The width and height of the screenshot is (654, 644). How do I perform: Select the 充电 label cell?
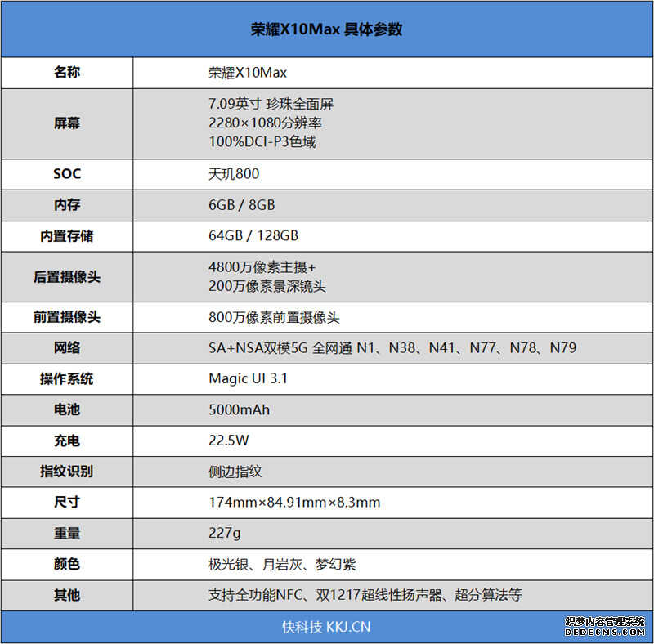[x=67, y=441]
